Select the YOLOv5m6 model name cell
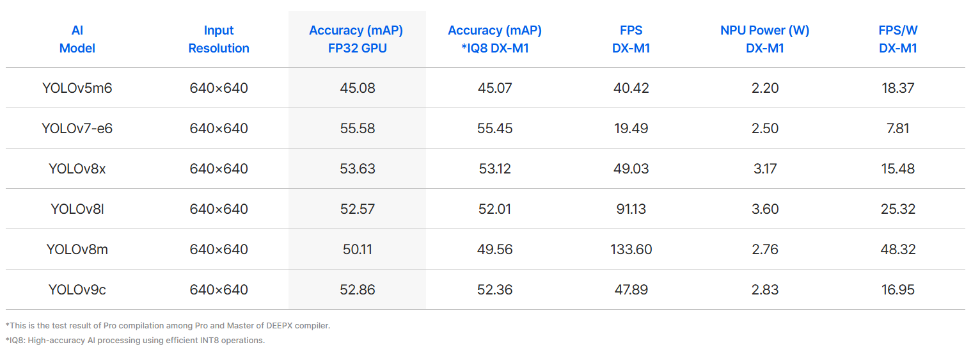 (x=77, y=88)
